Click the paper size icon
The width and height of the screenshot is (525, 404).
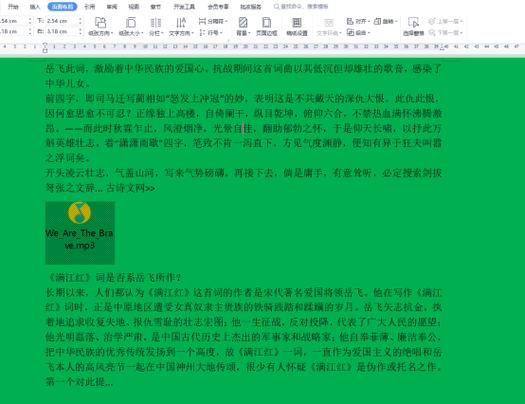131,23
